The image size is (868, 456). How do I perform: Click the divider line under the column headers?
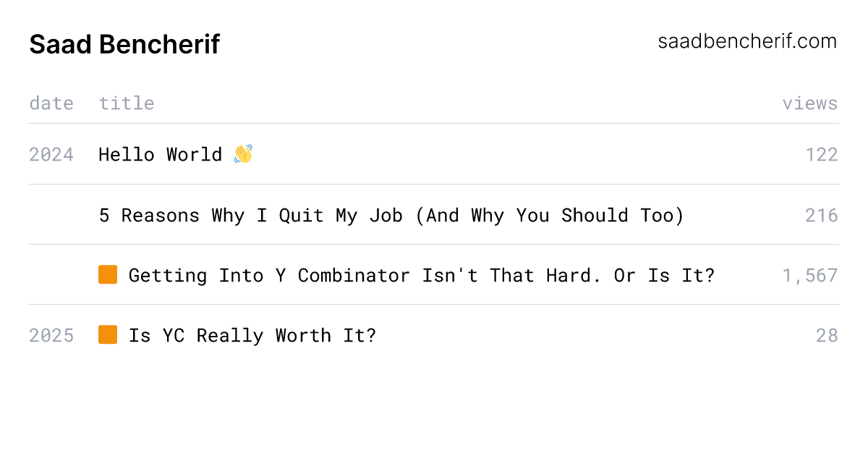tap(434, 124)
